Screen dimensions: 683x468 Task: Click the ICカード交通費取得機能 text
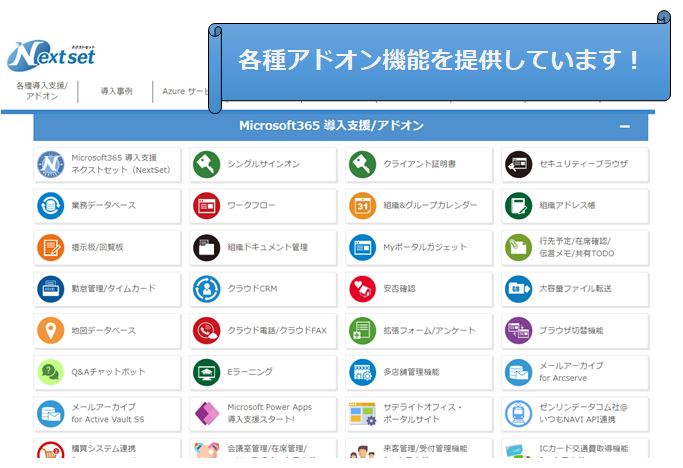click(x=584, y=448)
